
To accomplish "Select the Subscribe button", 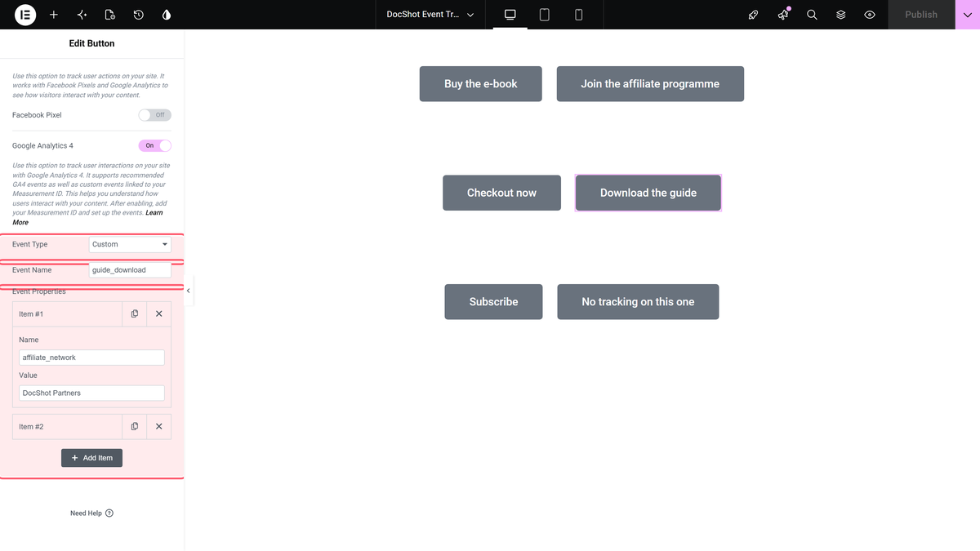I will click(493, 302).
